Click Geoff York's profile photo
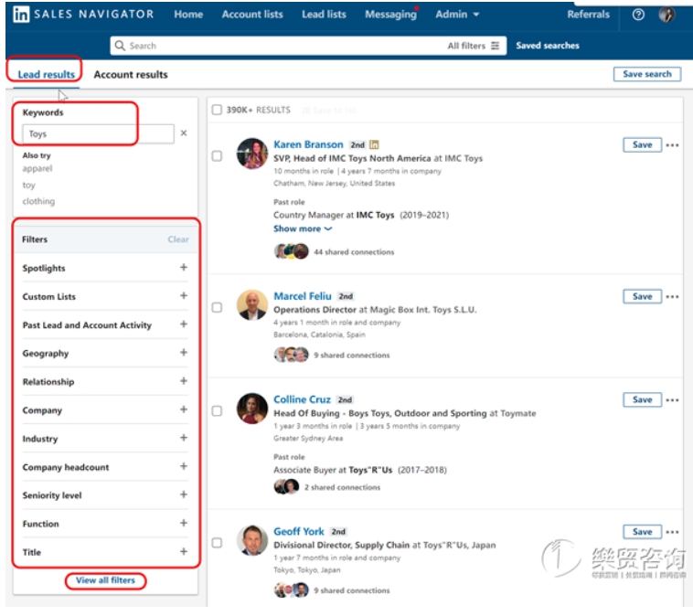 (252, 540)
